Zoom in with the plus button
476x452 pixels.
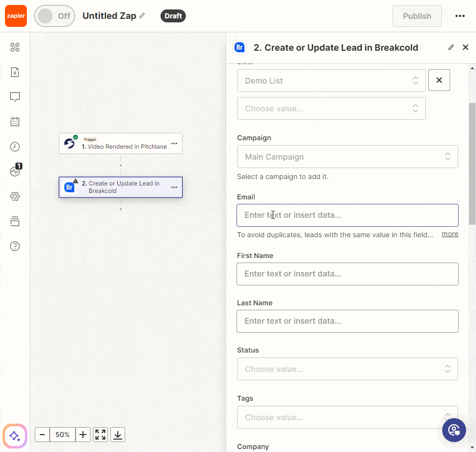tap(83, 435)
